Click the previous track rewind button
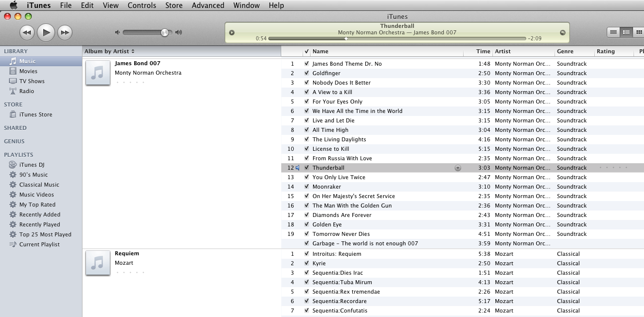644x317 pixels. (x=27, y=33)
